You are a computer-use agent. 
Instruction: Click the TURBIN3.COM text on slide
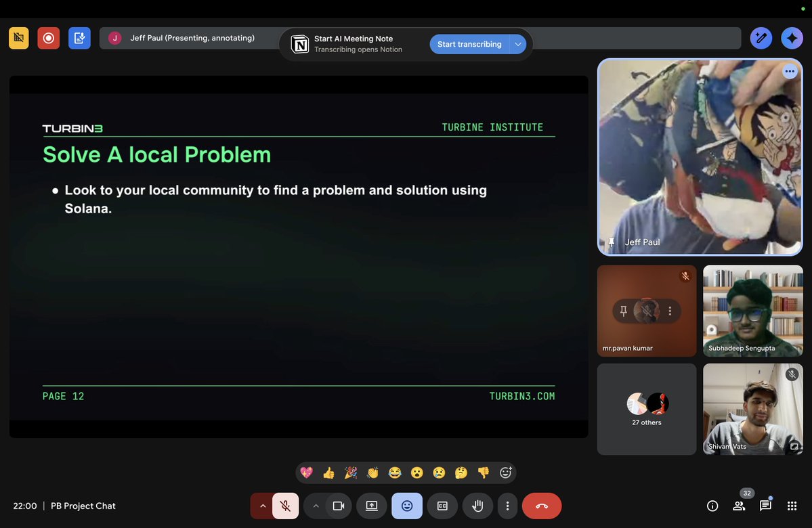[522, 396]
